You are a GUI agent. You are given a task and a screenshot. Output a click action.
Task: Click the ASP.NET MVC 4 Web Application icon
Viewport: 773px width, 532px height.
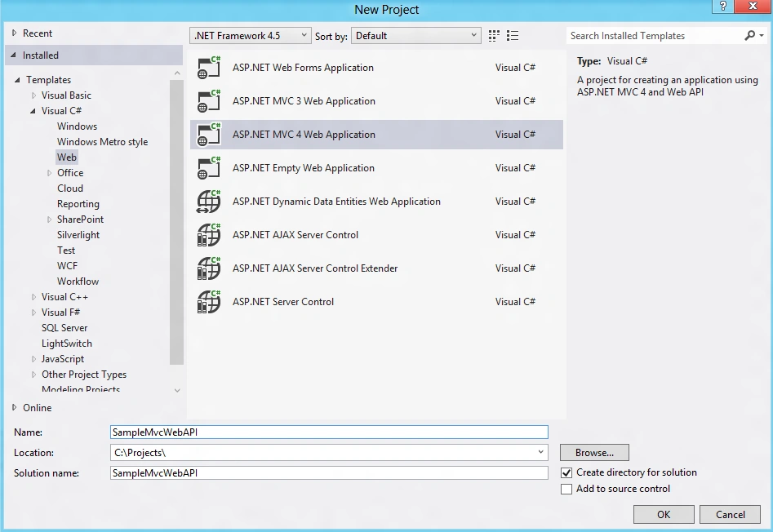click(208, 135)
